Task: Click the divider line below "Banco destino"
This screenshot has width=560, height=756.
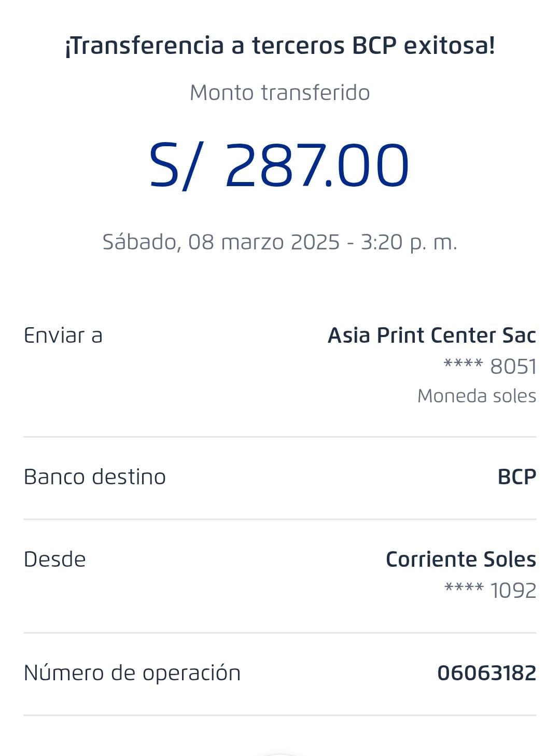Action: pos(280,519)
